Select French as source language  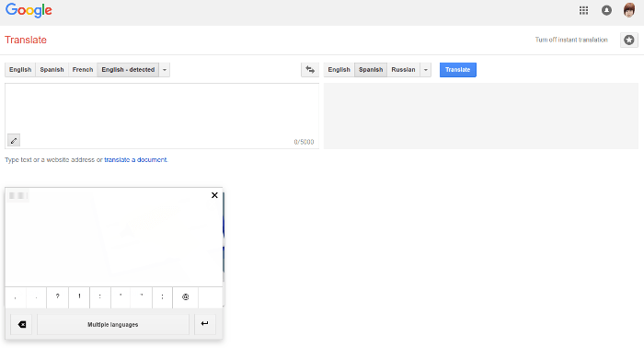(83, 70)
